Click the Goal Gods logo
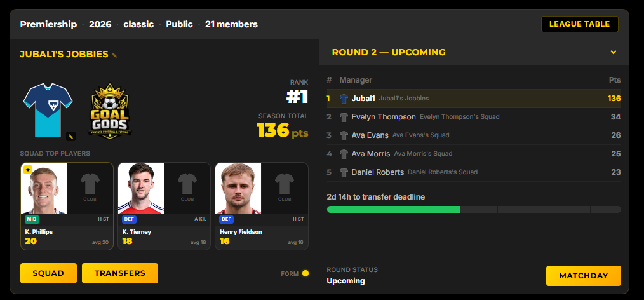644x300 pixels. point(110,111)
